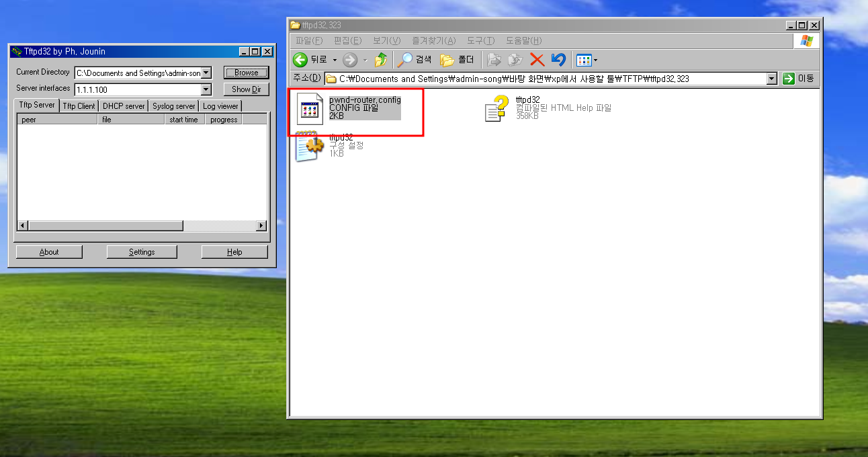Viewport: 868px width, 457px height.
Task: Switch to the Tftp Client tab
Action: [x=79, y=106]
